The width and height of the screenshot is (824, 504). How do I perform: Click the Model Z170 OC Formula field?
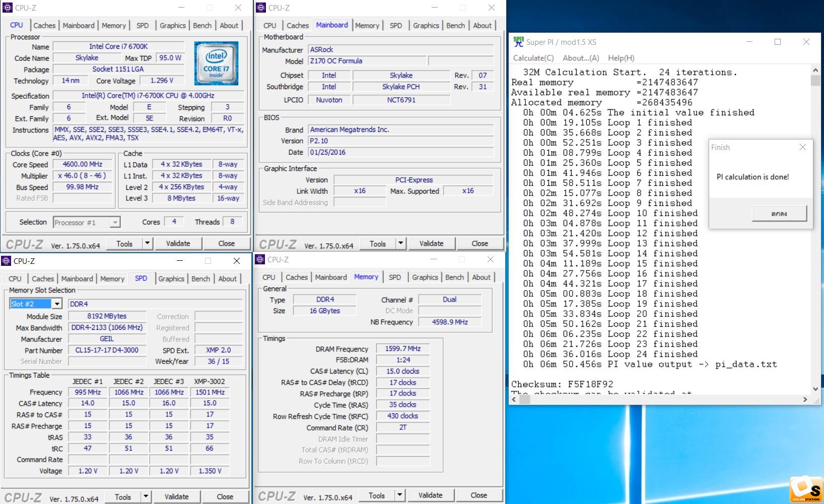pos(367,61)
